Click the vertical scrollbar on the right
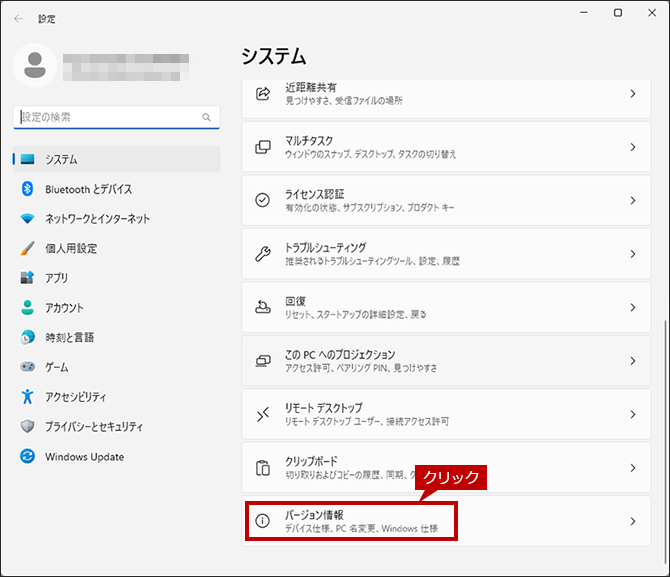The height and width of the screenshot is (577, 670). pyautogui.click(x=664, y=440)
